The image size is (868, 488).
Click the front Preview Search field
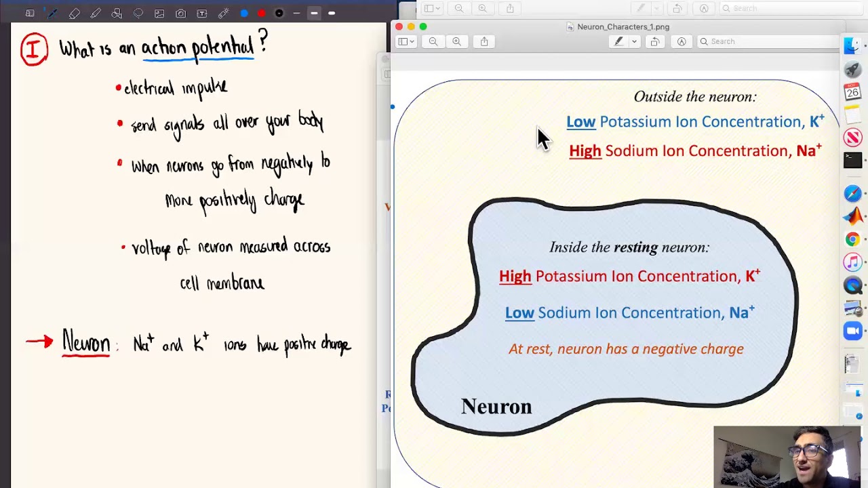tap(768, 41)
